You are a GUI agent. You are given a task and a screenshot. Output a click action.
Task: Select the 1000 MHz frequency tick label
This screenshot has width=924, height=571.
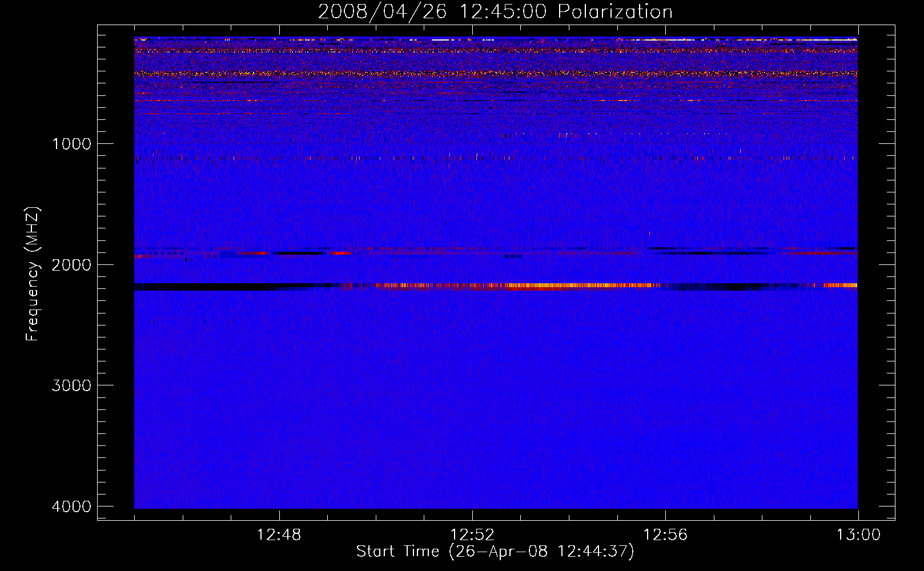[71, 144]
